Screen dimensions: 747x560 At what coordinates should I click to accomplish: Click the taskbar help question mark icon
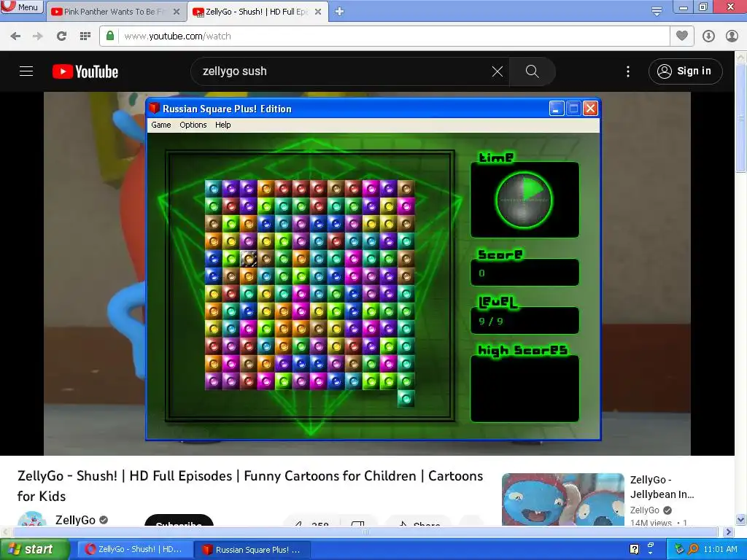pyautogui.click(x=634, y=549)
